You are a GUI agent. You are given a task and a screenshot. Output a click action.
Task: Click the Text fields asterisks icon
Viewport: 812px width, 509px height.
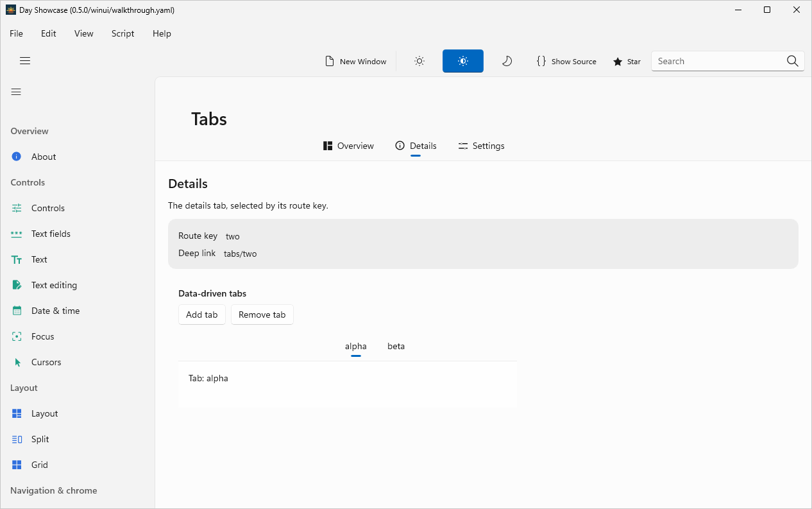coord(17,234)
